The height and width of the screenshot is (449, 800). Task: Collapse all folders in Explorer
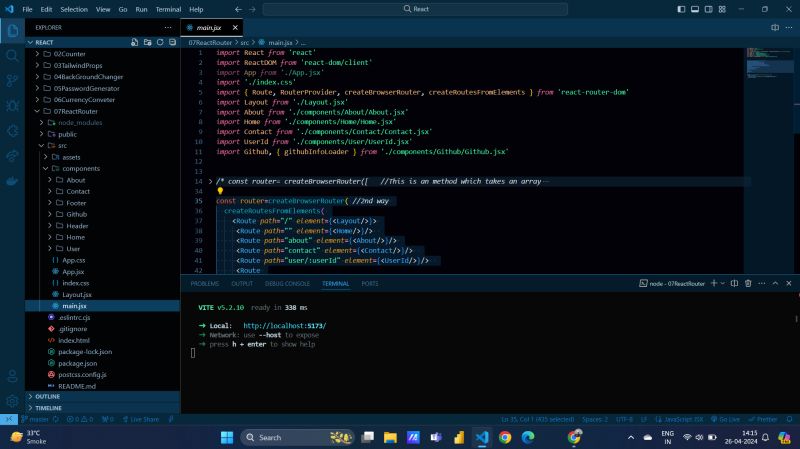(x=172, y=42)
